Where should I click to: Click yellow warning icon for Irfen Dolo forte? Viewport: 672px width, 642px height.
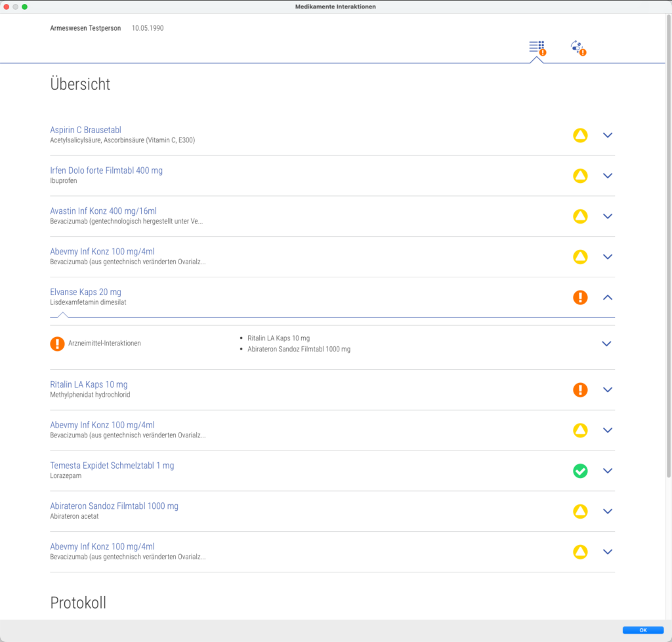(x=580, y=176)
